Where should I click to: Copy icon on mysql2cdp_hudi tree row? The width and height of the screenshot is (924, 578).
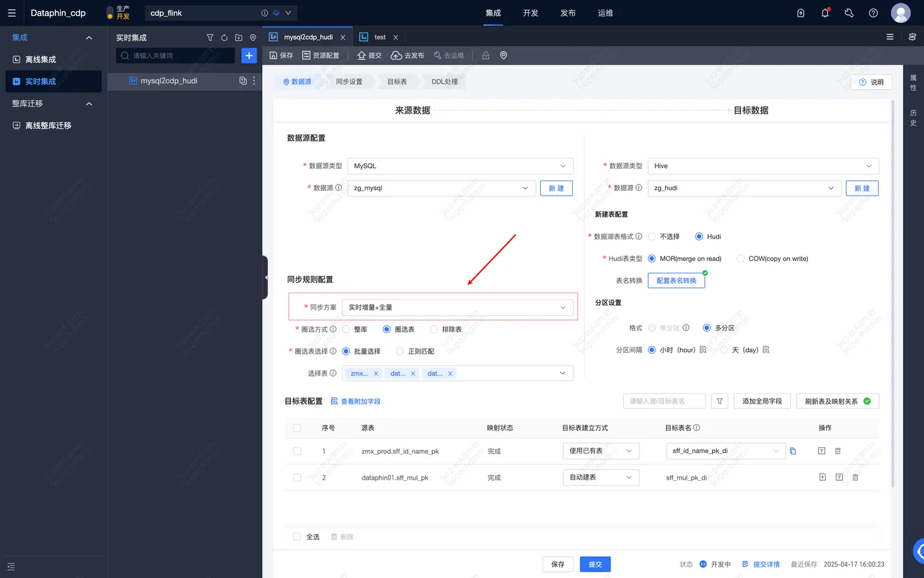(243, 81)
